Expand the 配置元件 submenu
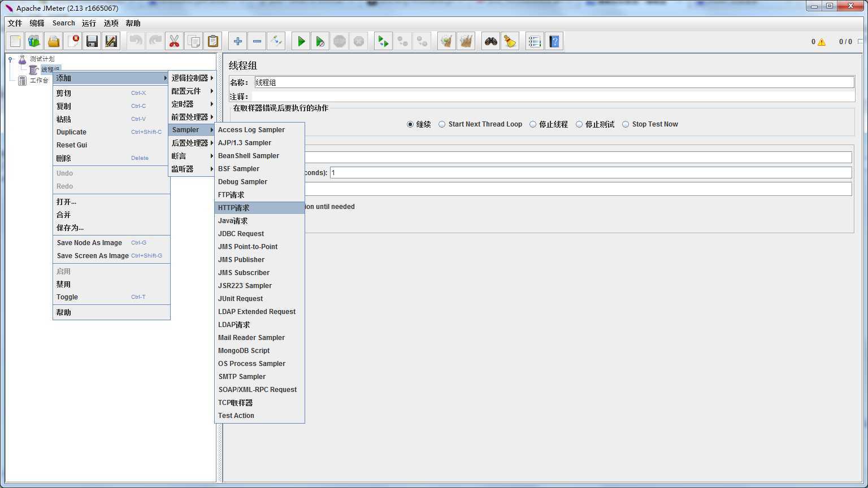 pyautogui.click(x=192, y=91)
